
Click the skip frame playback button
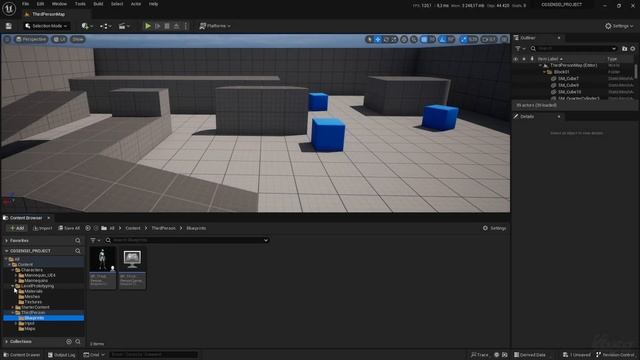click(158, 26)
